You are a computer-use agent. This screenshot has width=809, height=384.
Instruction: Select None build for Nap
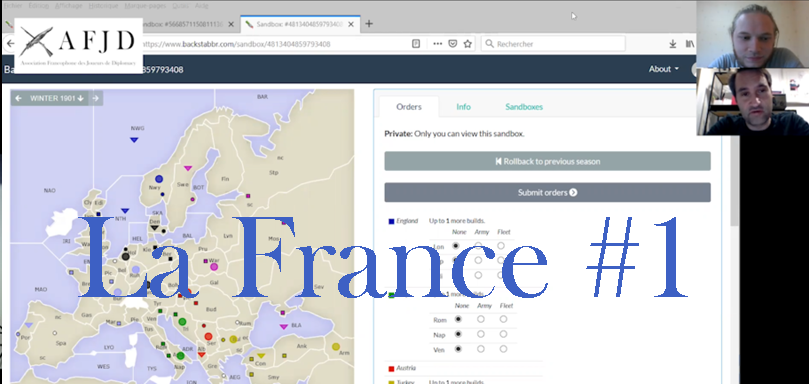click(458, 334)
